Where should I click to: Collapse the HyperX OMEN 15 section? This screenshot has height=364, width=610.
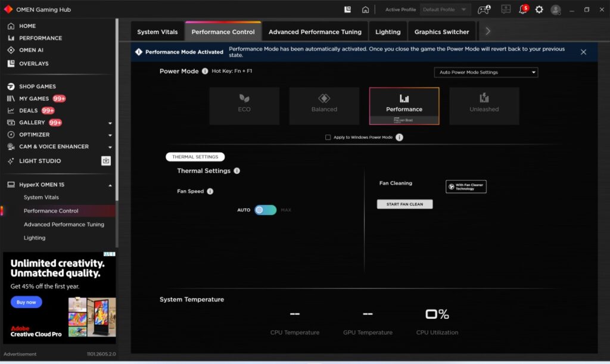(x=110, y=185)
